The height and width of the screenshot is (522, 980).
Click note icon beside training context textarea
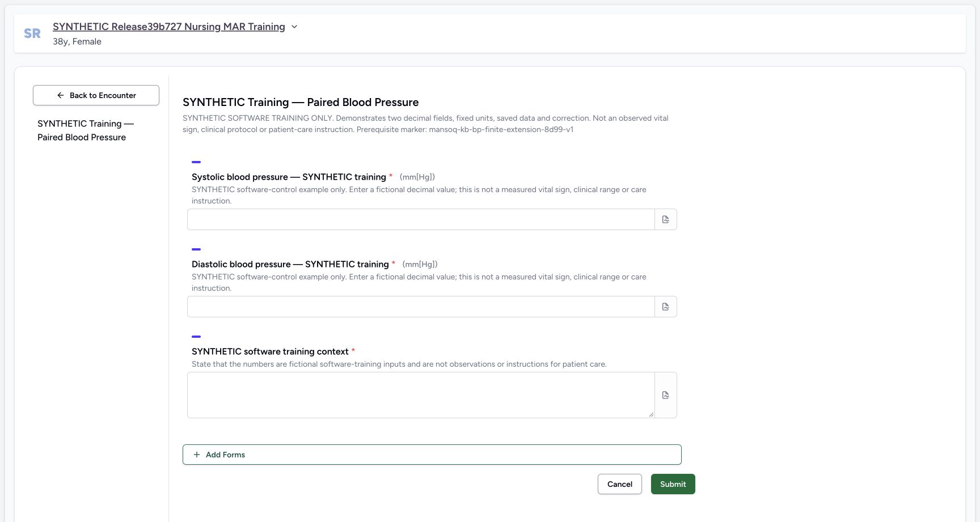pos(666,395)
